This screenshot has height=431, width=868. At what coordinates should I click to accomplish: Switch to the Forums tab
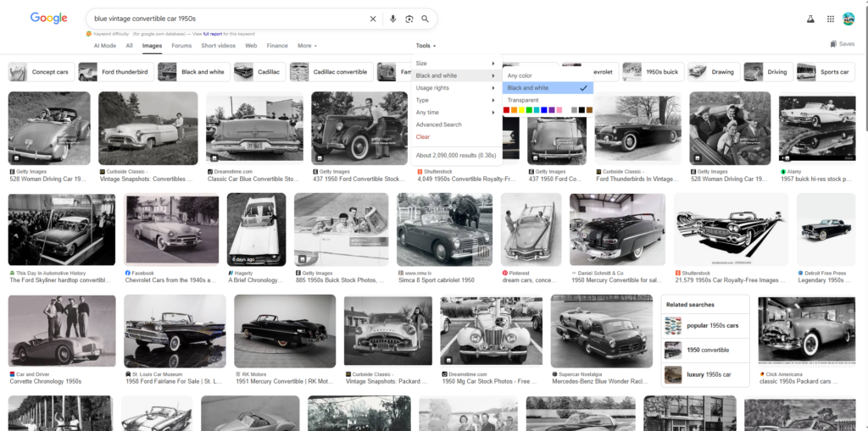[x=181, y=46]
